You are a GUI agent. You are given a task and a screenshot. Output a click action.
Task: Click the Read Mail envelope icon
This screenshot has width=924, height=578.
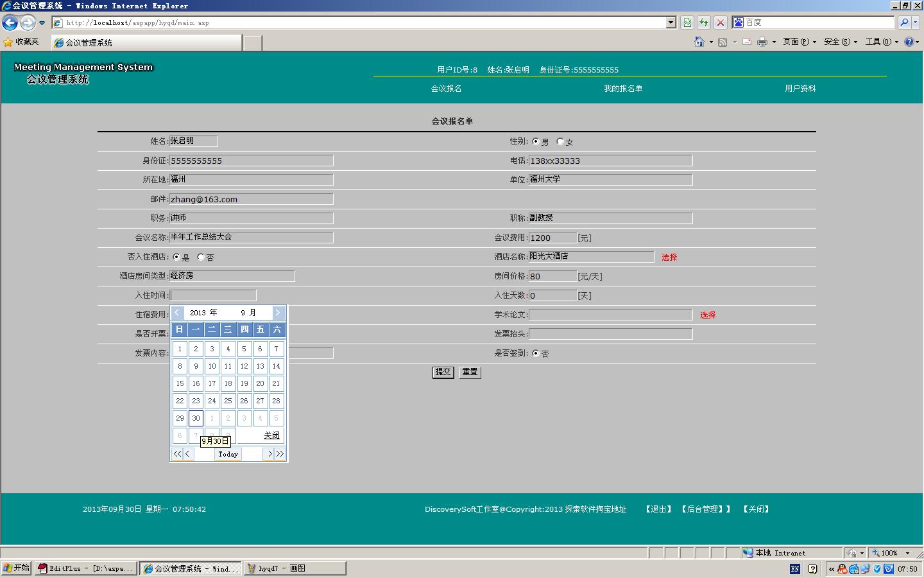point(747,42)
